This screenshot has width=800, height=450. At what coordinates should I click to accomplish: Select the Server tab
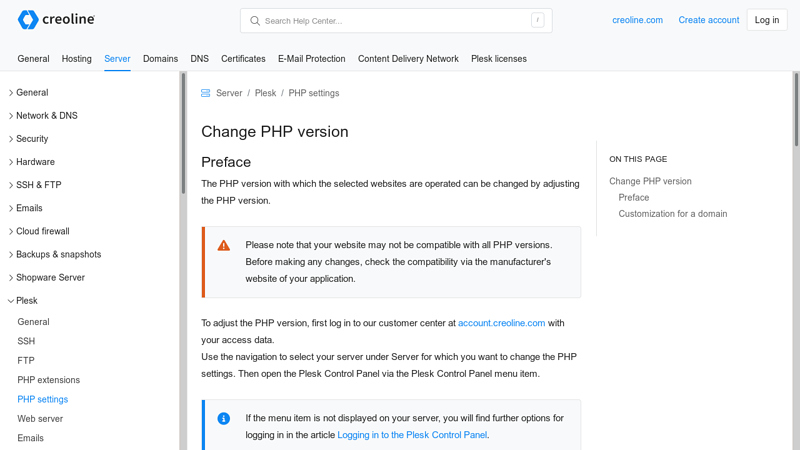pyautogui.click(x=117, y=59)
